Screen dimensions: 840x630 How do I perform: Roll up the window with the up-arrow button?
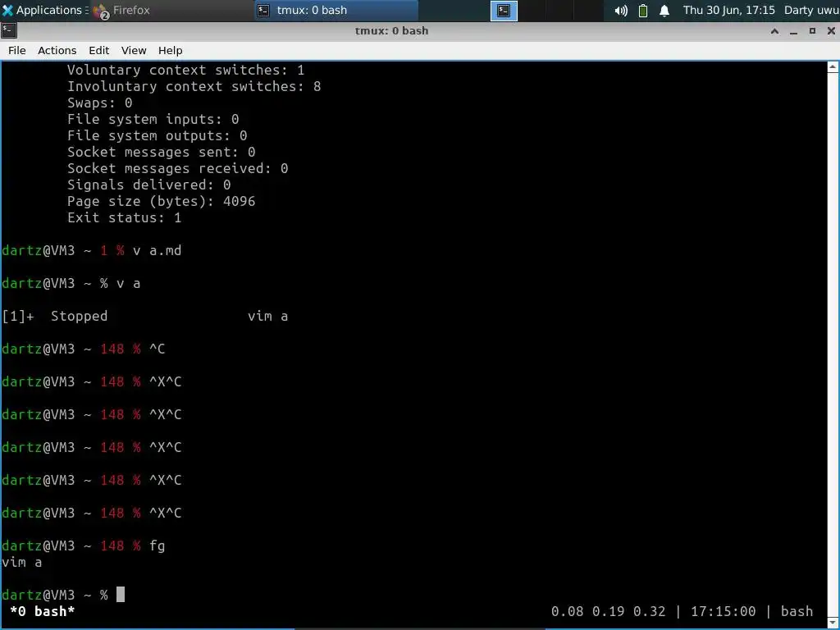tap(774, 31)
